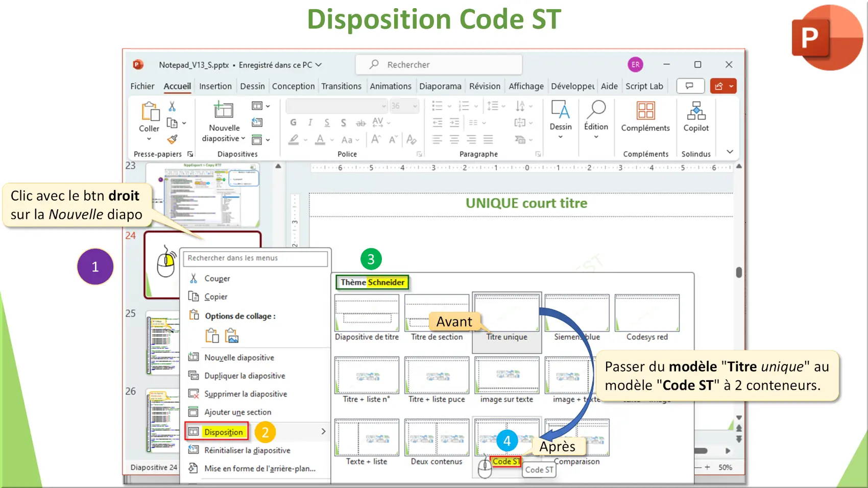
Task: Click the Cut scissors icon in Presse-papiers
Action: [172, 106]
